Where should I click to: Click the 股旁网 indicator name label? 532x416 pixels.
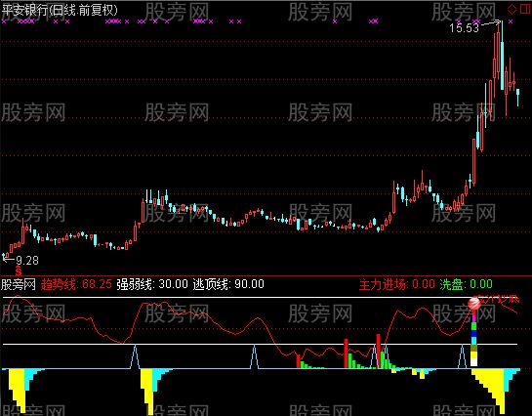pos(19,284)
